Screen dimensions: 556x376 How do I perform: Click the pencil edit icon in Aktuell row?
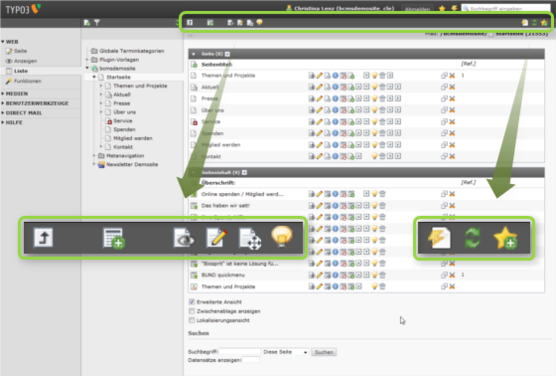pos(319,87)
